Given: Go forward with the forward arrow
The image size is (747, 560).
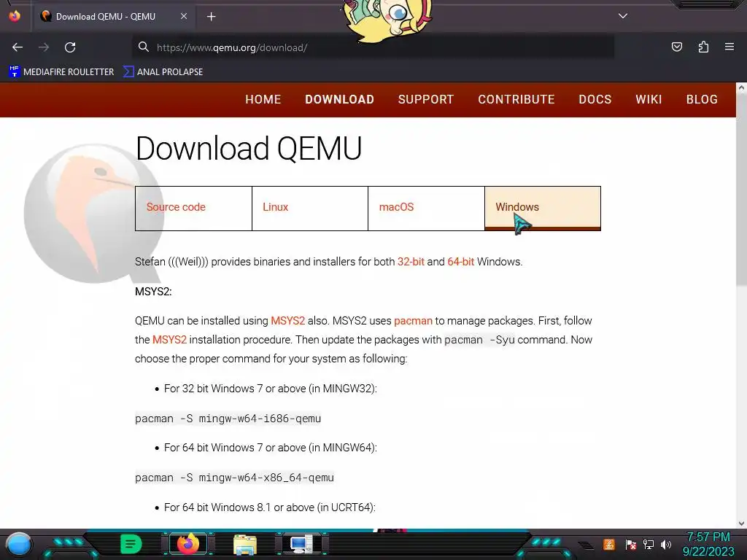Looking at the screenshot, I should (x=44, y=47).
